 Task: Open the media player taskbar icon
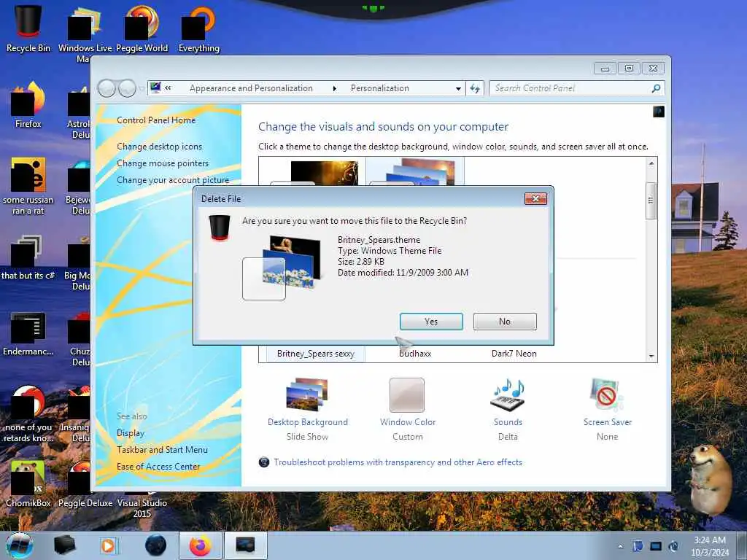pyautogui.click(x=108, y=545)
